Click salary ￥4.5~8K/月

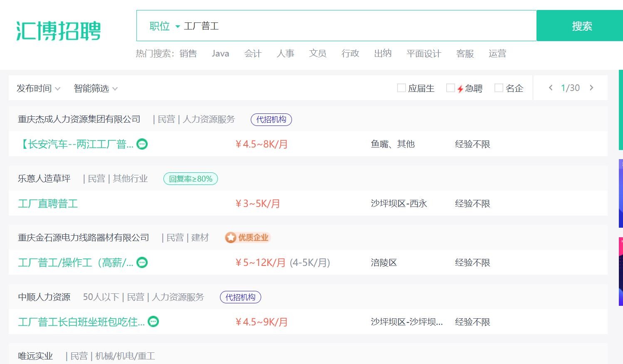click(x=262, y=144)
